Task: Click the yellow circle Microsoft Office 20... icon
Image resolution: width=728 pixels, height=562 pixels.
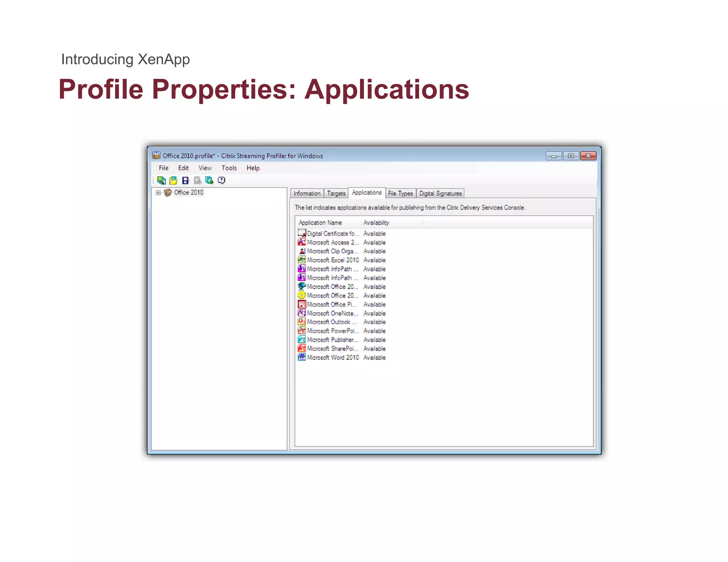Action: [x=302, y=296]
